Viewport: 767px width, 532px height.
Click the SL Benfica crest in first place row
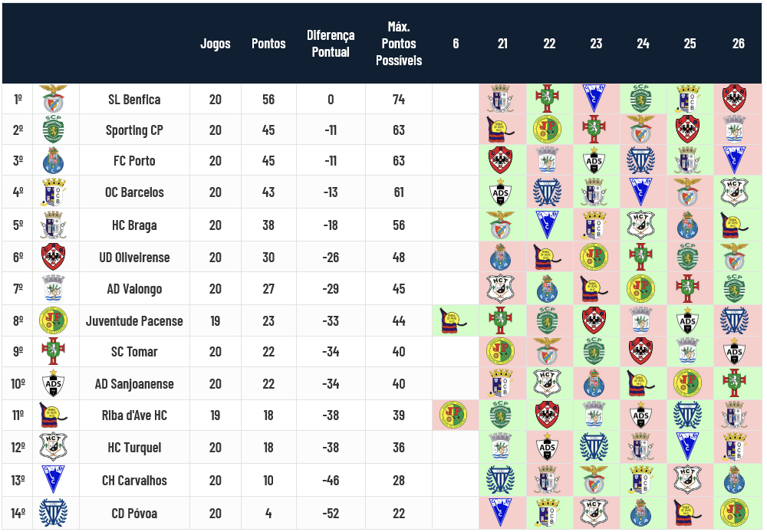(54, 99)
